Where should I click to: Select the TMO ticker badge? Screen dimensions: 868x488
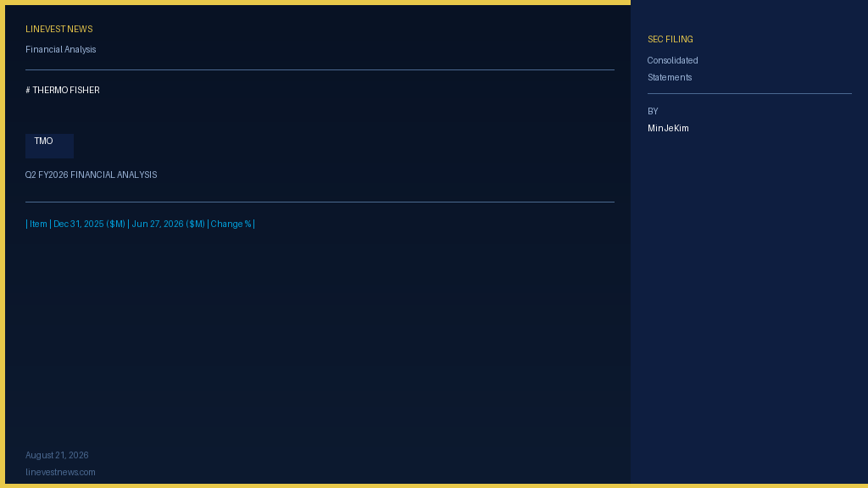pyautogui.click(x=49, y=146)
